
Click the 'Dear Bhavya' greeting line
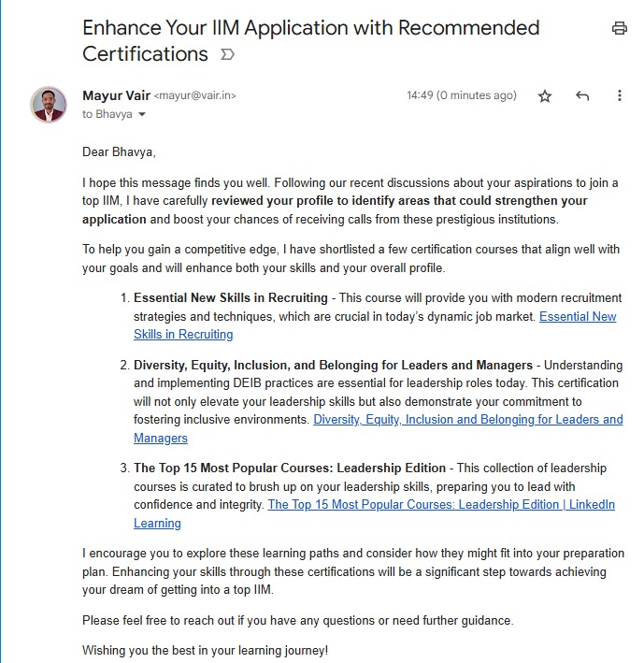[x=119, y=151]
